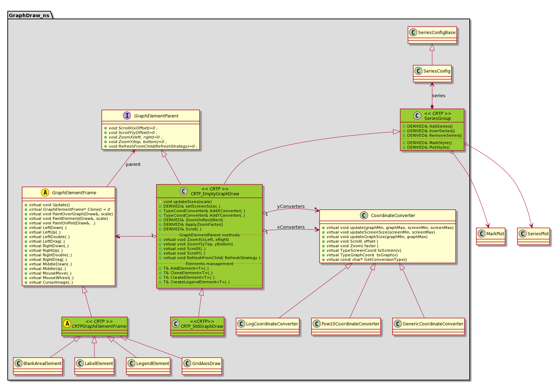This screenshot has height=392, width=556.
Task: Click the class icon of SeriesConfigBase
Action: coord(413,33)
